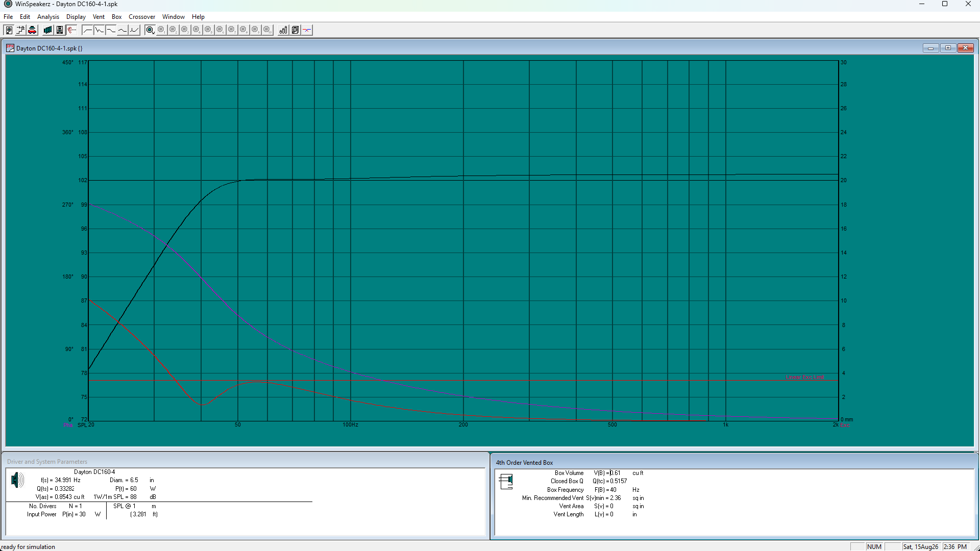The height and width of the screenshot is (551, 980).
Task: Open the Edit menu
Action: [25, 17]
